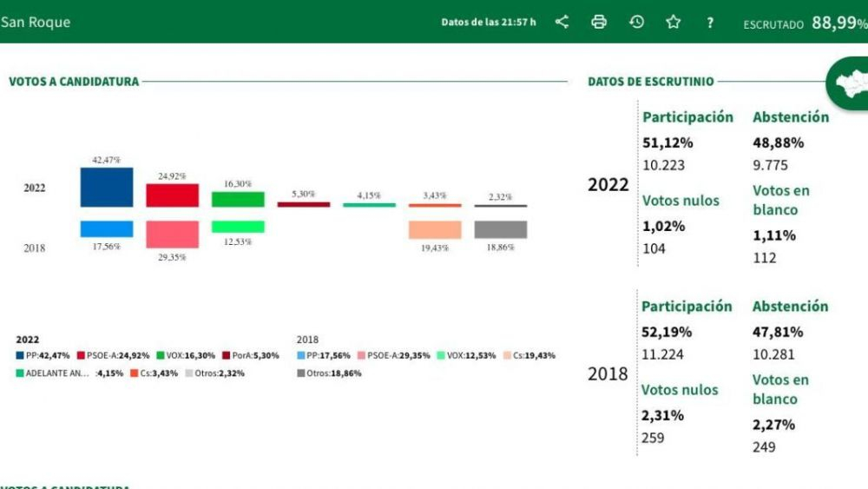Click 24,92% label above PSOE-A bar
868x489 pixels.
click(x=172, y=176)
